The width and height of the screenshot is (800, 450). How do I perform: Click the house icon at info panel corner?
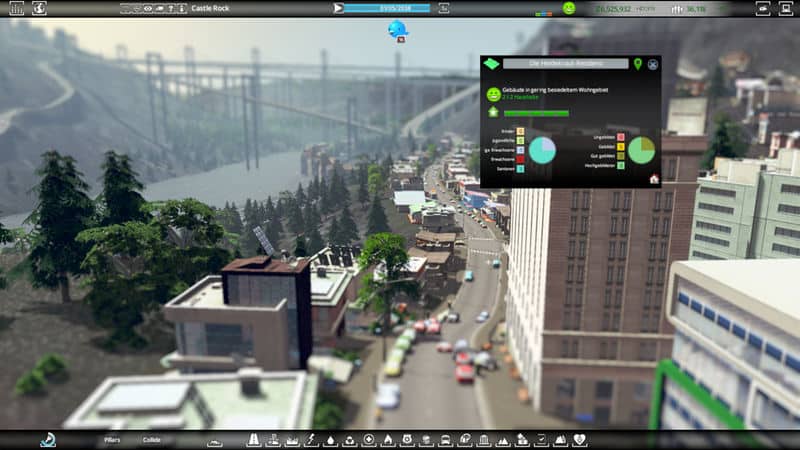click(x=654, y=179)
